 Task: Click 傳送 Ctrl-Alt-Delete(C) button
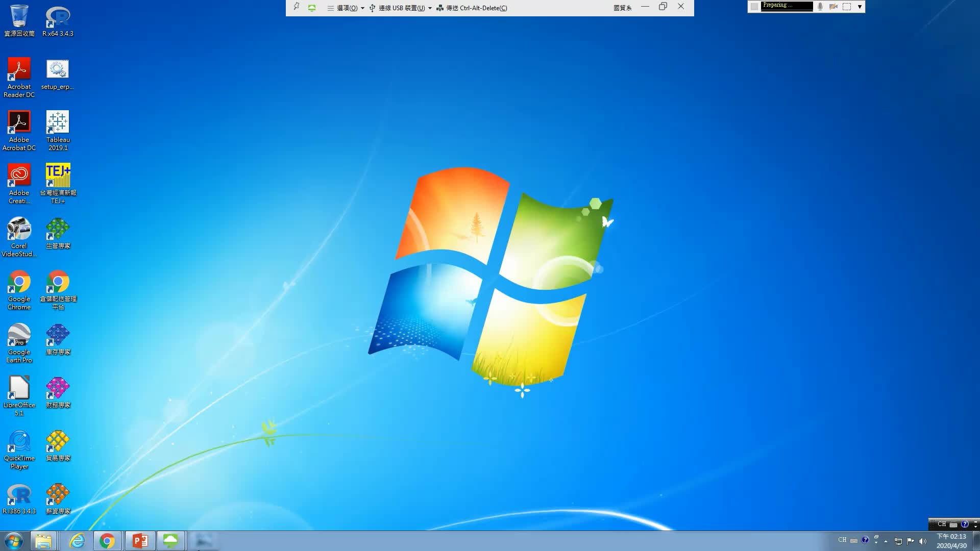click(x=472, y=8)
